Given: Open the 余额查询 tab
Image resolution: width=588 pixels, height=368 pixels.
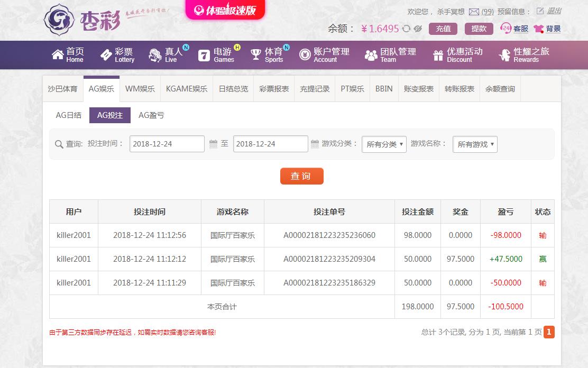Looking at the screenshot, I should coord(500,89).
